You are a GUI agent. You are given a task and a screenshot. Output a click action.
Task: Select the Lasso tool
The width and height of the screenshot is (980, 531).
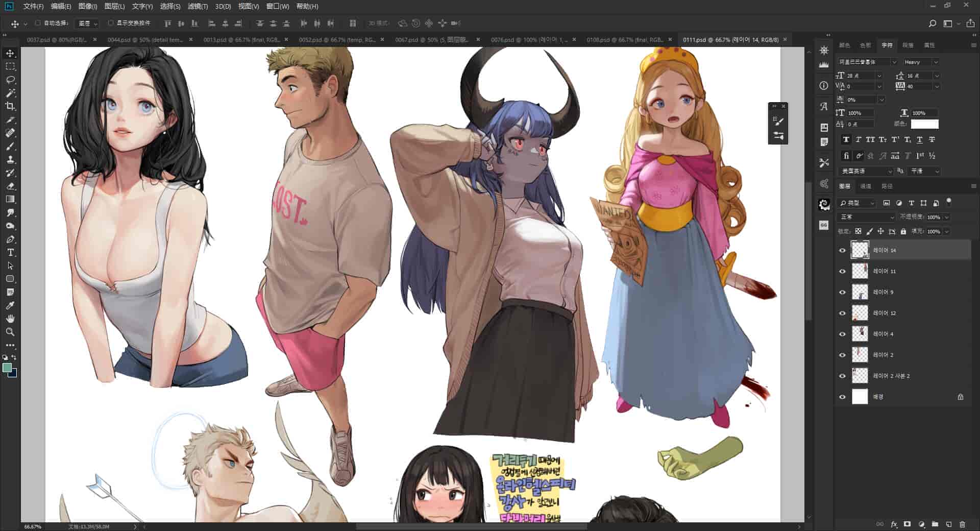pyautogui.click(x=10, y=80)
